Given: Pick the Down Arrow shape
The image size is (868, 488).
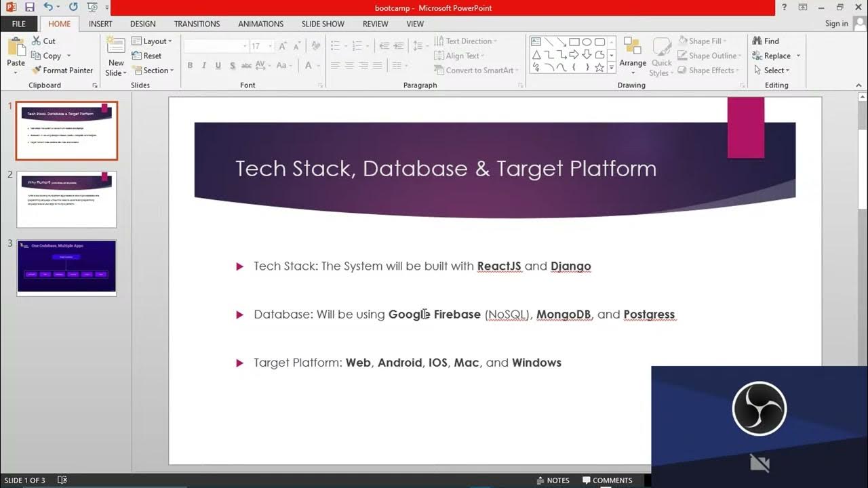Looking at the screenshot, I should point(587,55).
